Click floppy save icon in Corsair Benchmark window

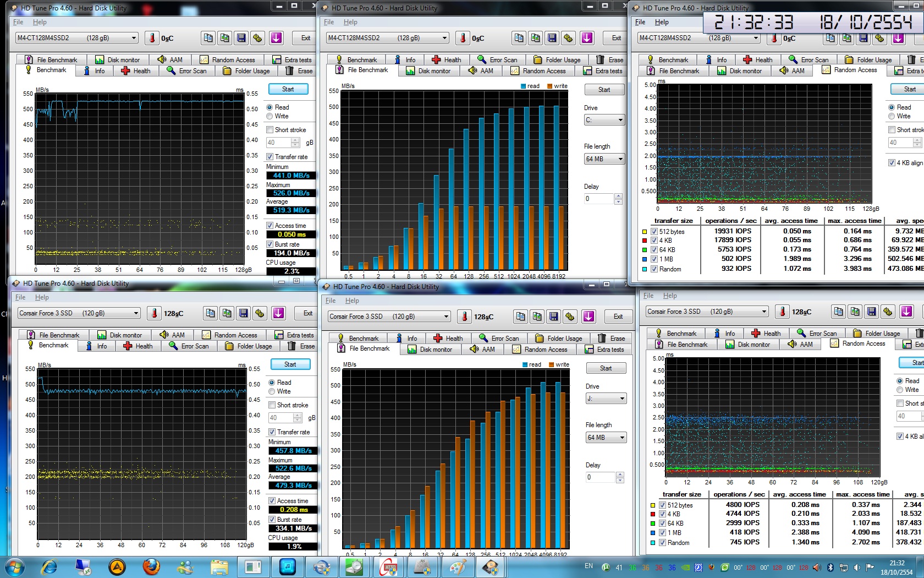243,313
